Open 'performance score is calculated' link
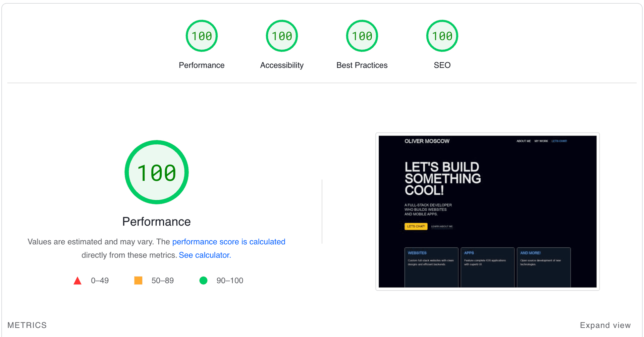 click(229, 242)
